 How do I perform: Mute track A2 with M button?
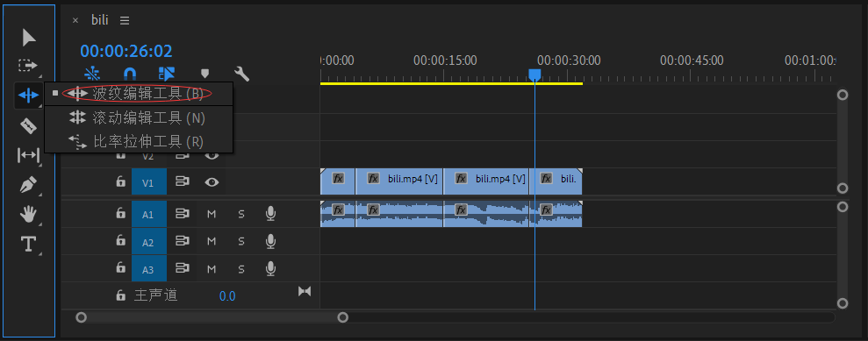211,242
